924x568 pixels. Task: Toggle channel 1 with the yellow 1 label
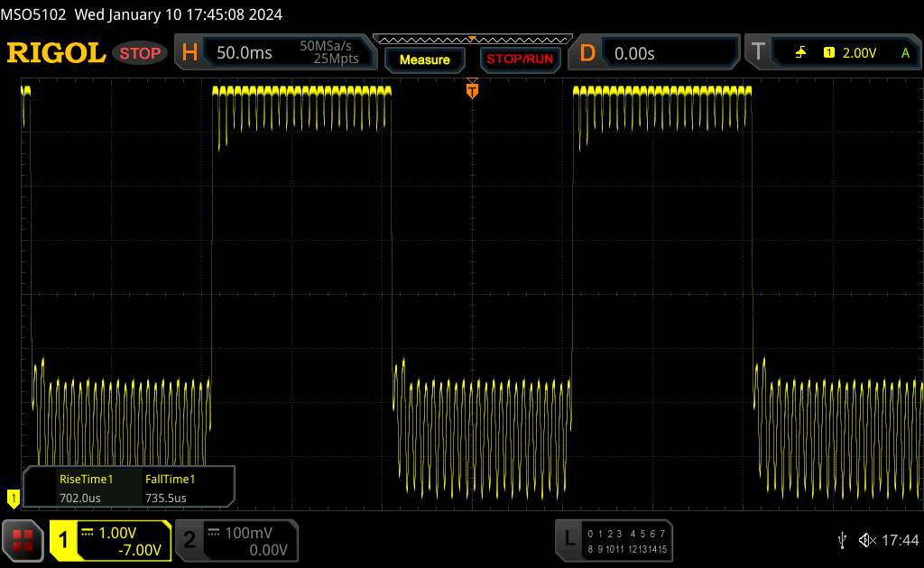pos(64,540)
